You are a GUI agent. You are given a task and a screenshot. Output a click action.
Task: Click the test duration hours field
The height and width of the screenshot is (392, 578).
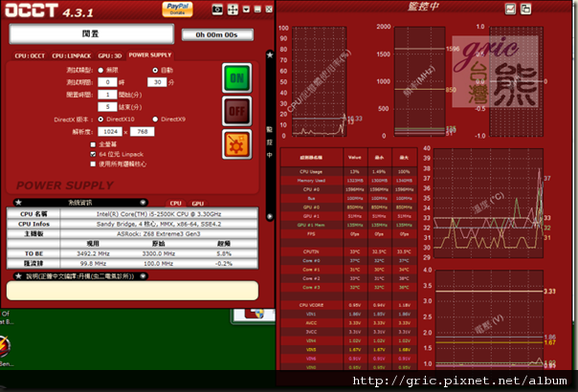[x=107, y=82]
